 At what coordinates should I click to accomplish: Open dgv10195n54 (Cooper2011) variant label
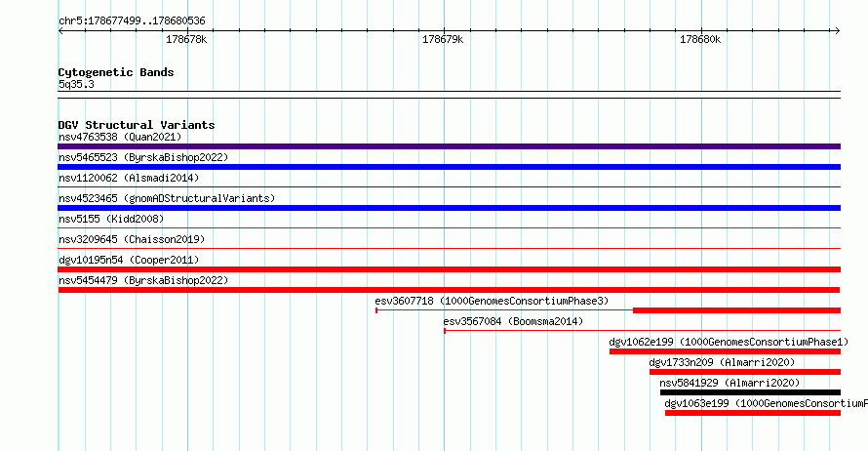click(129, 260)
